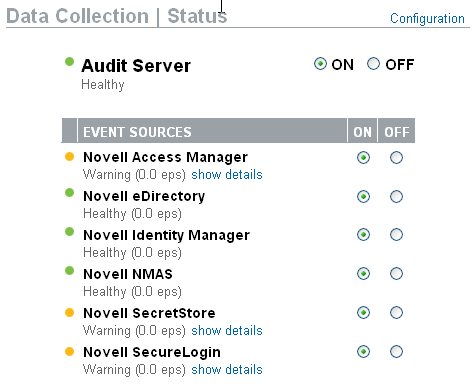The height and width of the screenshot is (390, 476).
Task: Turn off Novell Access Manager event source
Action: [396, 157]
